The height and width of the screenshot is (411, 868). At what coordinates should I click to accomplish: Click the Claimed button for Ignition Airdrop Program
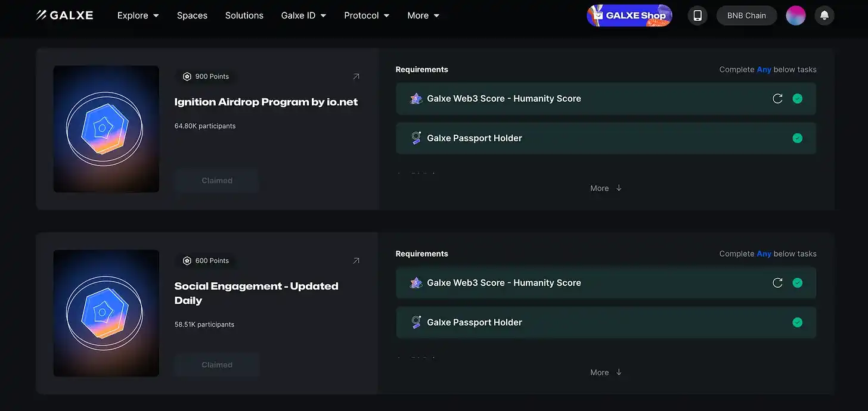click(217, 180)
